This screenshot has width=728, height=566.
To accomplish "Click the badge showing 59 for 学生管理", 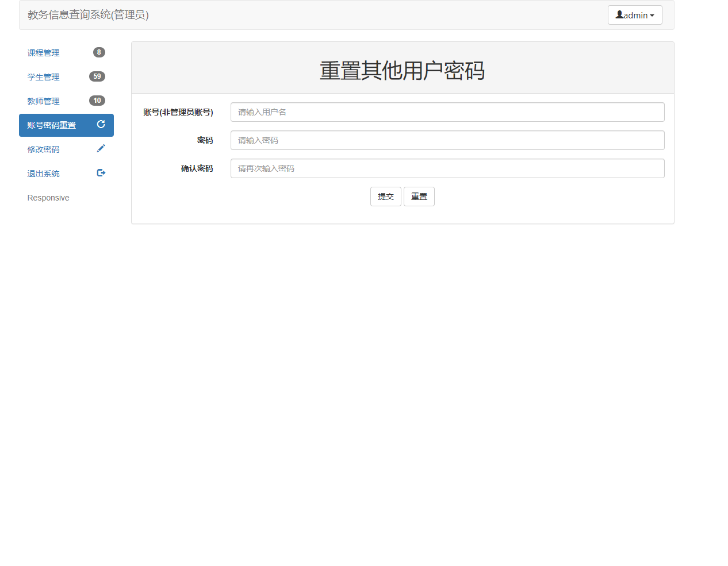I will 98,76.
